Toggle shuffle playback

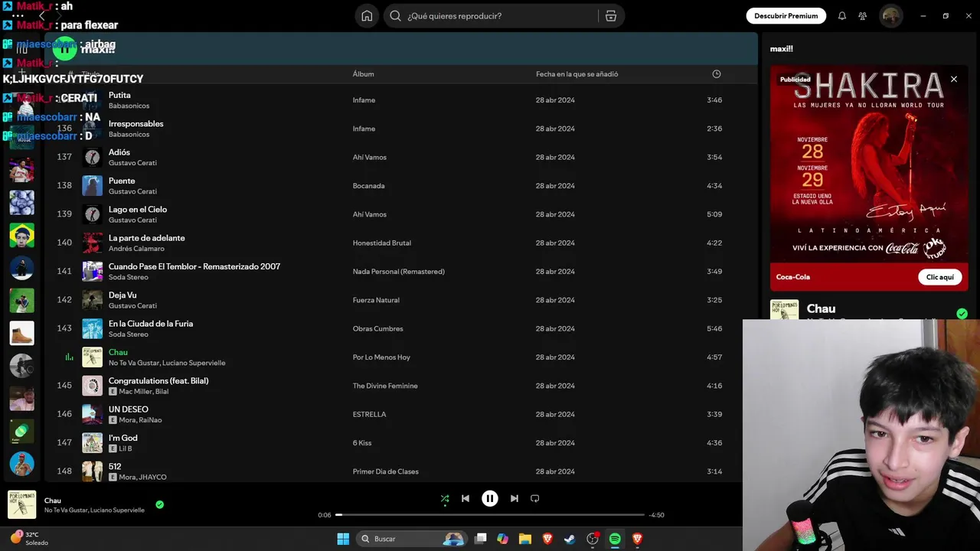445,498
